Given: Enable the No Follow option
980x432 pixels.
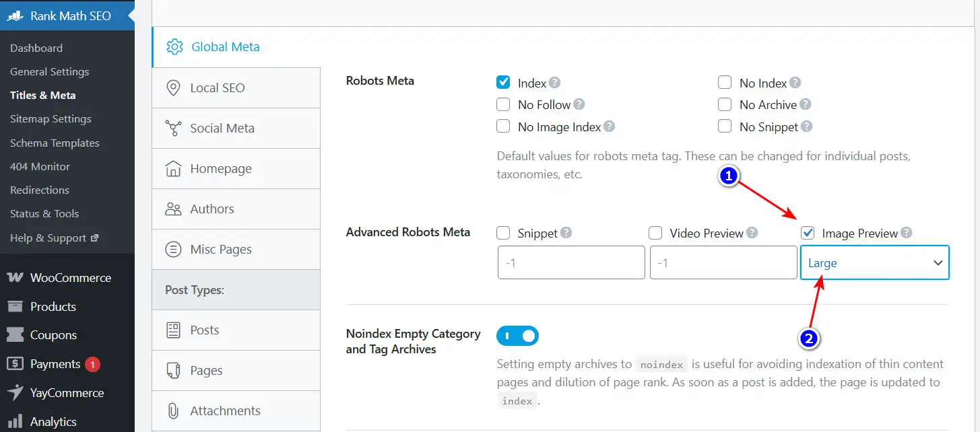Looking at the screenshot, I should pos(502,104).
